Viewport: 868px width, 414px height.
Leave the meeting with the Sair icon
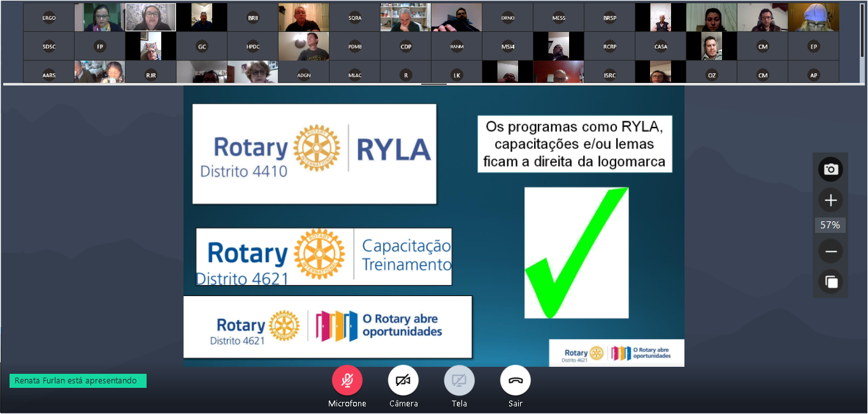515,381
